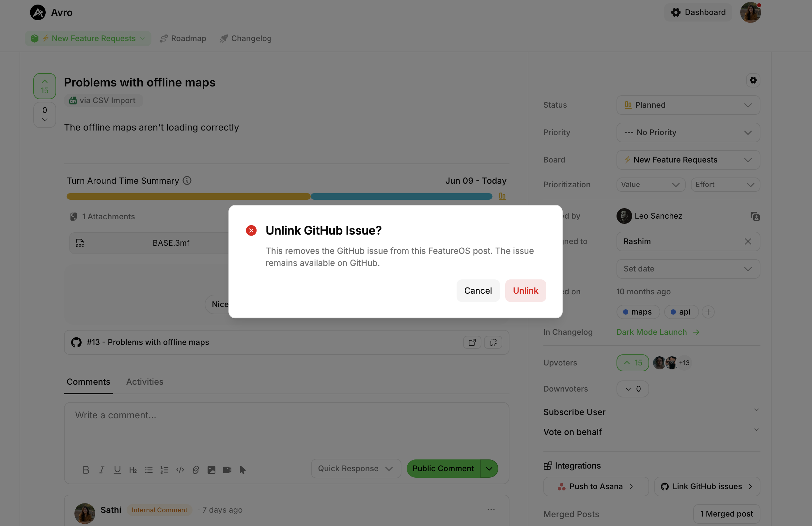
Task: Go to the Roadmap tab
Action: click(183, 38)
